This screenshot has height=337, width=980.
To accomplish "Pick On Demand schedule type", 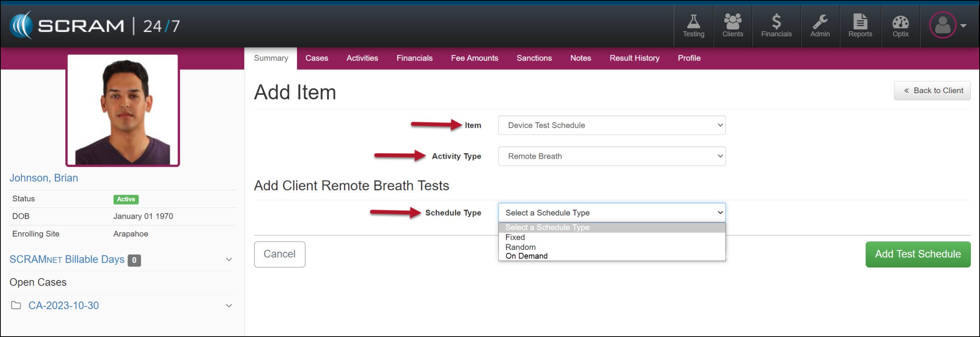I will tap(526, 256).
